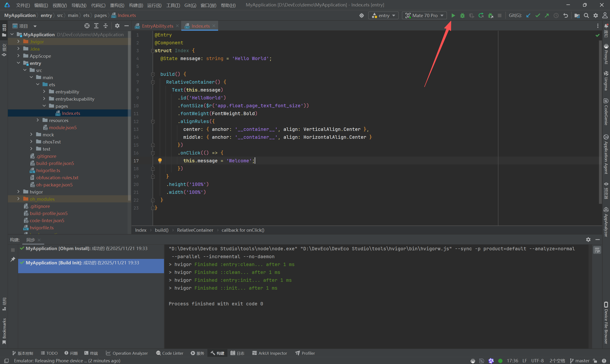Viewport: 610px width, 364px height.
Task: Open the Code Linter tool window
Action: (x=170, y=353)
